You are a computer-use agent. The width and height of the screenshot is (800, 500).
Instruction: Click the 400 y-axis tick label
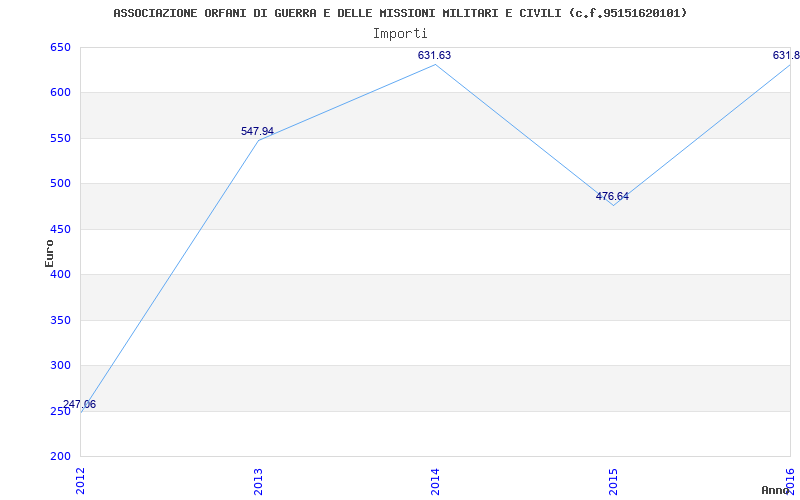coord(60,274)
